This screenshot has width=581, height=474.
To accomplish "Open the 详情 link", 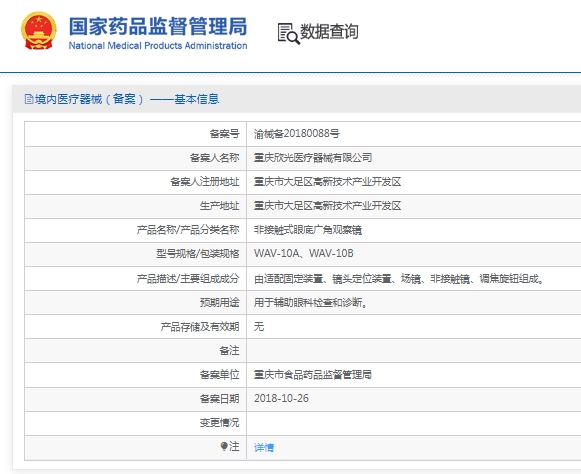I will coord(264,447).
